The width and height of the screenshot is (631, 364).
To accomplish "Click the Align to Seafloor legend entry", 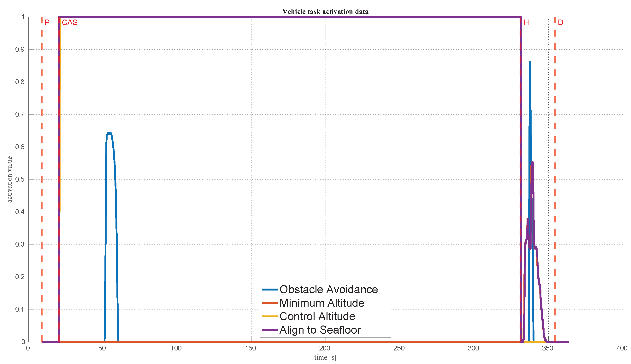I will tap(320, 330).
